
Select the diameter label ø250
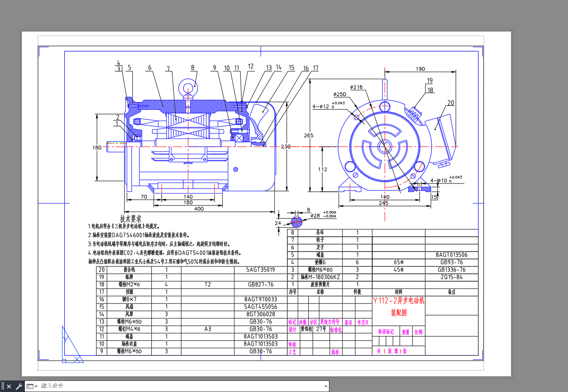[x=340, y=94]
